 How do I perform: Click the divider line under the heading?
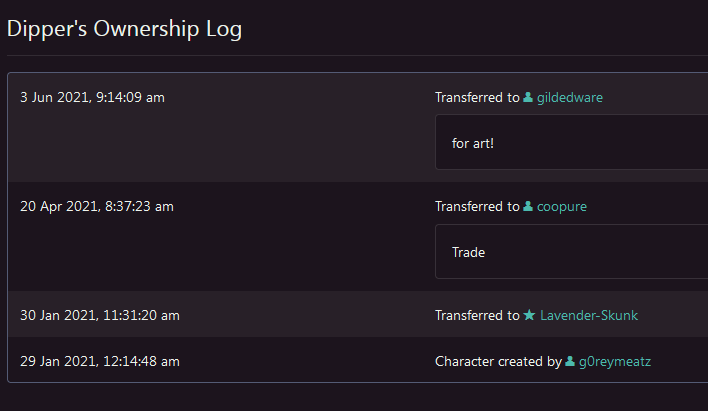click(354, 56)
